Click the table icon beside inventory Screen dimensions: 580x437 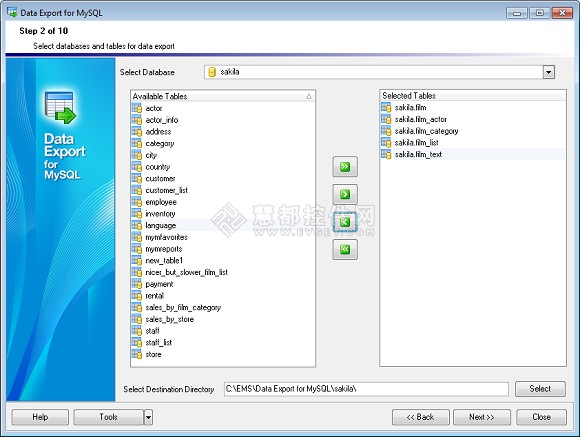[x=137, y=214]
